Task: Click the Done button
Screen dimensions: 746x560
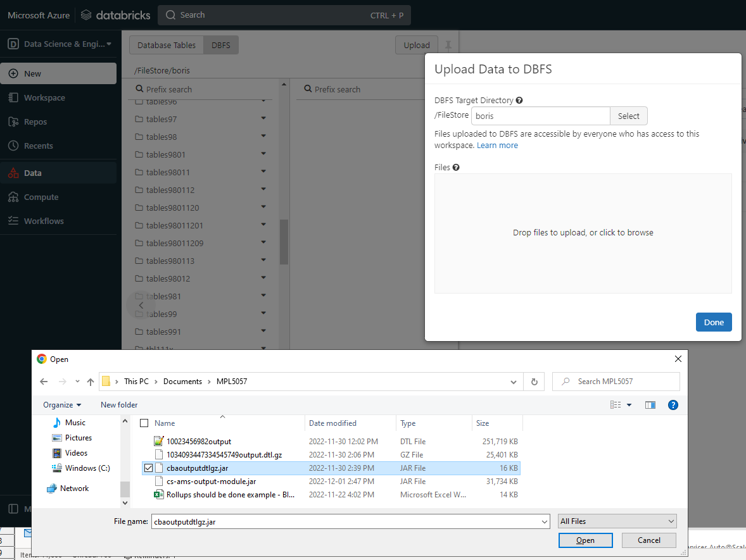Action: click(714, 322)
